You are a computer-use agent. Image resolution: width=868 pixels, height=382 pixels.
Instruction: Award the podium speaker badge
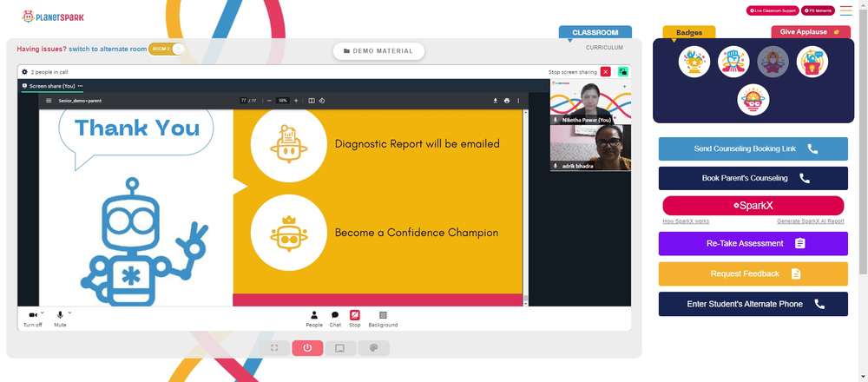coord(812,62)
